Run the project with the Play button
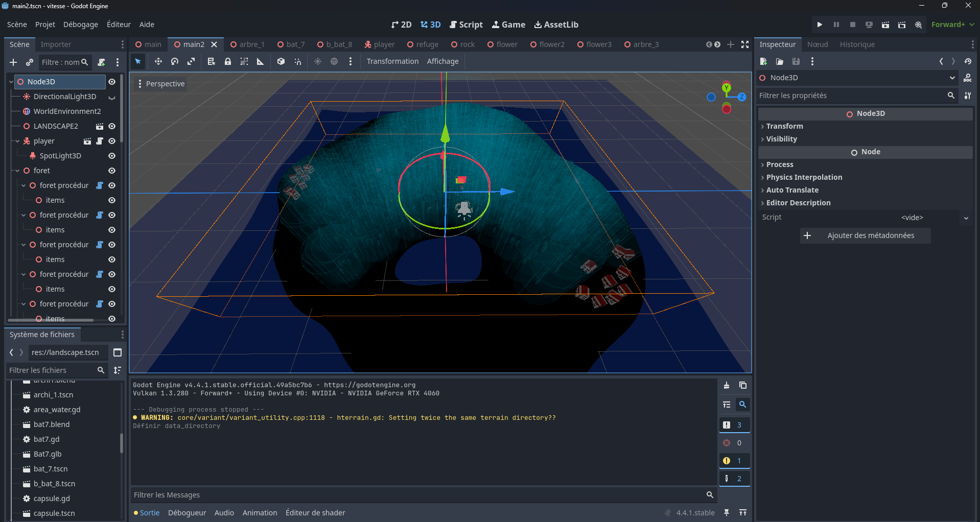Image resolution: width=980 pixels, height=522 pixels. [819, 24]
